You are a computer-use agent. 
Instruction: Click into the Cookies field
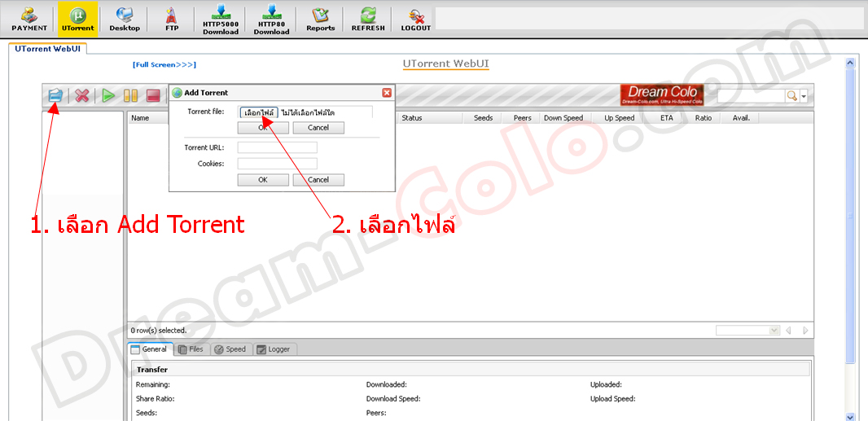click(x=278, y=164)
